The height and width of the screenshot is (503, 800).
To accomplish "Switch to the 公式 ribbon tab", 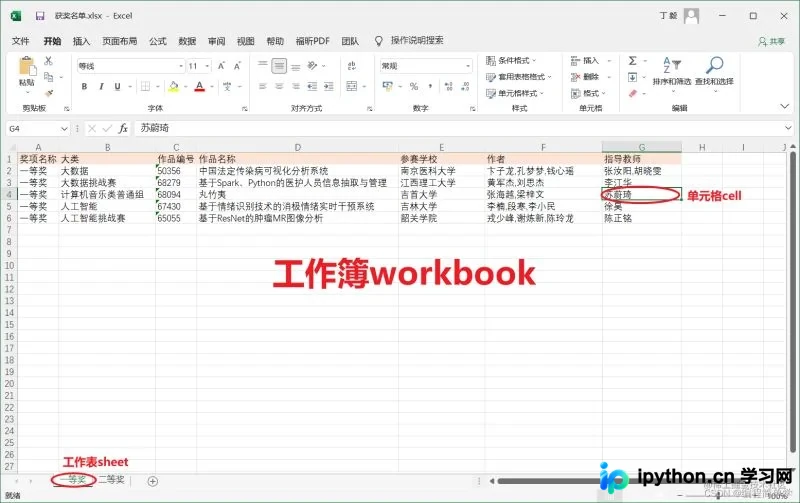I will (158, 41).
